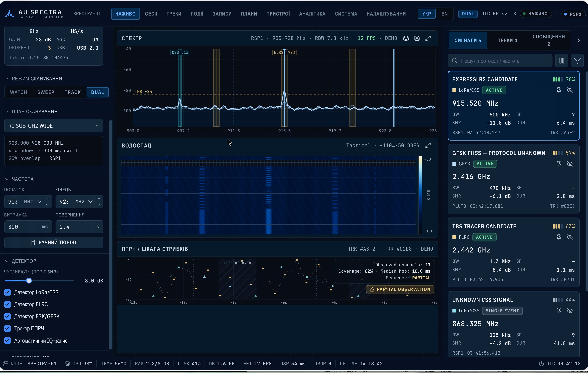Click the Partial Observation warning badge
The image size is (588, 373).
pos(400,289)
